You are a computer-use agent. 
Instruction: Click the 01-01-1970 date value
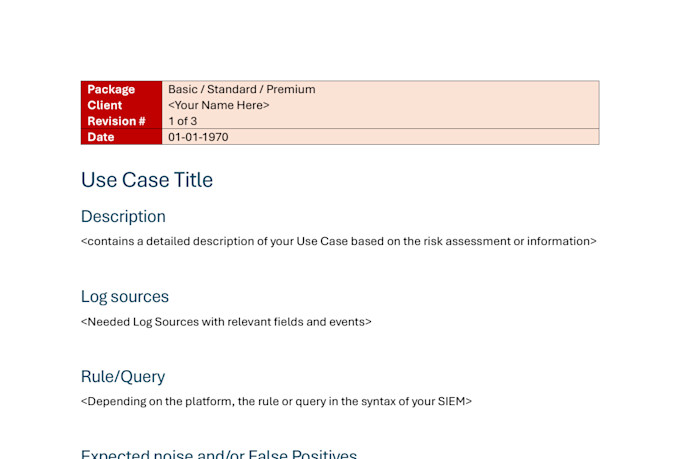click(198, 137)
